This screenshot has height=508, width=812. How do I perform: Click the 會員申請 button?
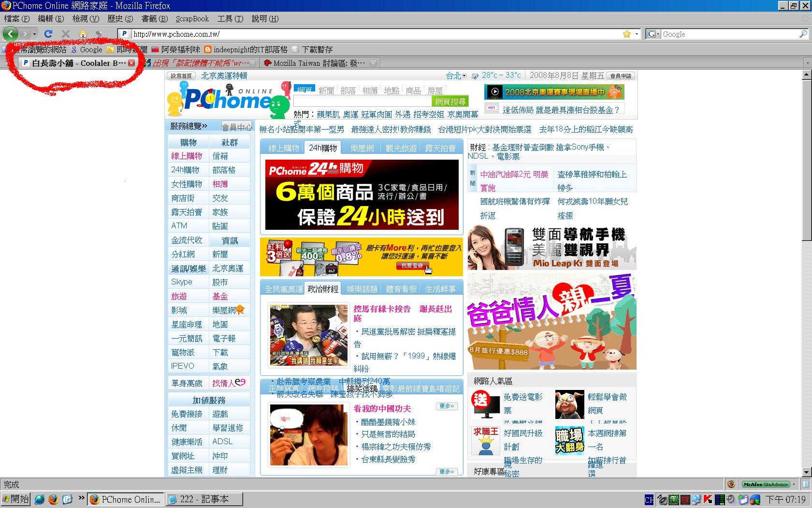(621, 76)
